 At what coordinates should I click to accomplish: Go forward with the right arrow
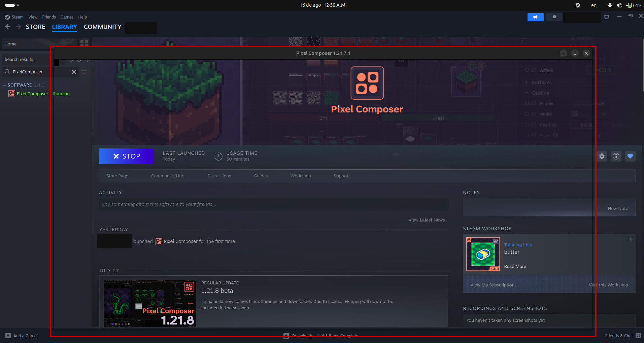(19, 27)
